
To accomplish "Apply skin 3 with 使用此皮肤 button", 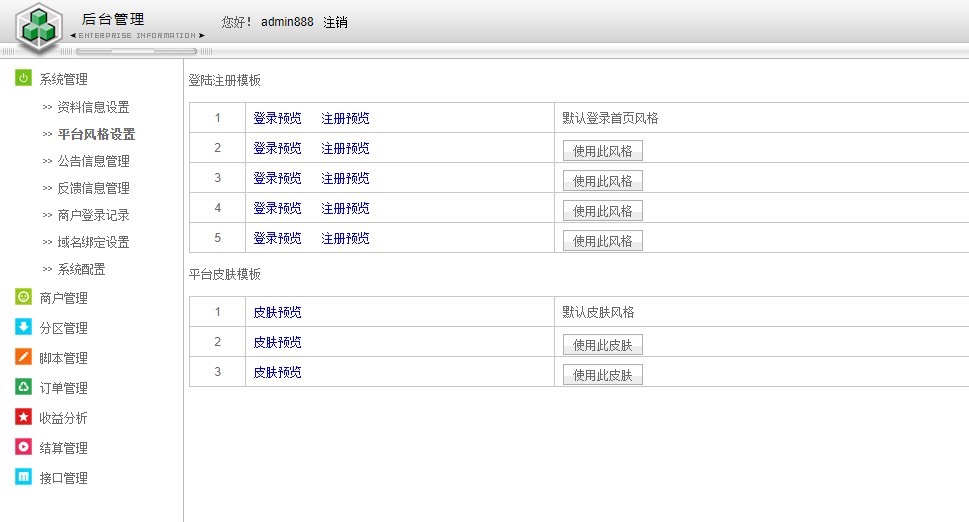I will [602, 375].
